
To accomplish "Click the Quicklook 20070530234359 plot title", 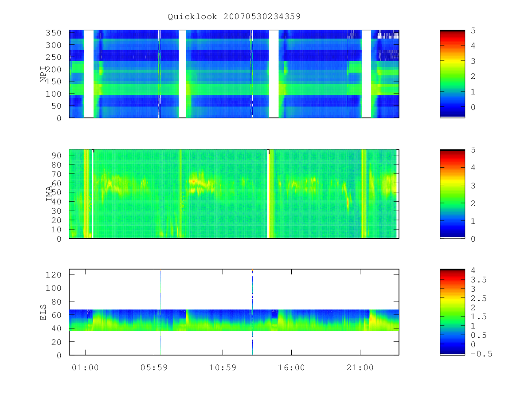I will coord(234,17).
